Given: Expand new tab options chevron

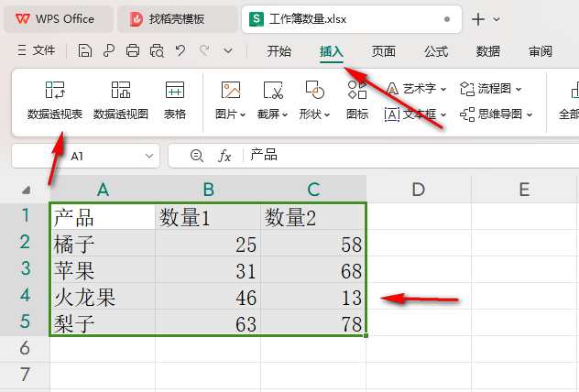Looking at the screenshot, I should (497, 19).
